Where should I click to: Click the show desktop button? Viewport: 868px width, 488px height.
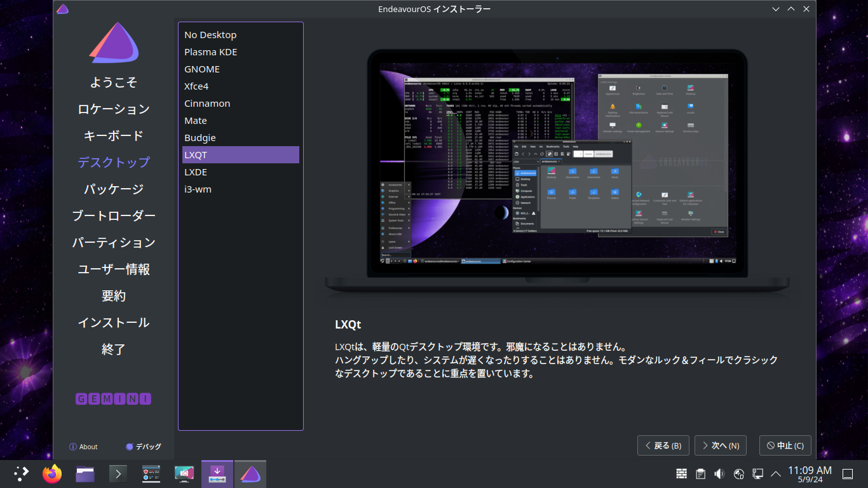[848, 473]
